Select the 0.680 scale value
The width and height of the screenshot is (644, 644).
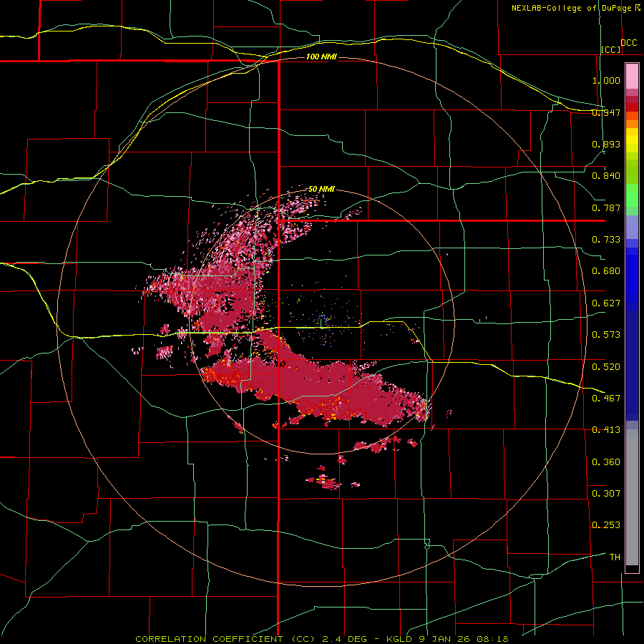(606, 271)
